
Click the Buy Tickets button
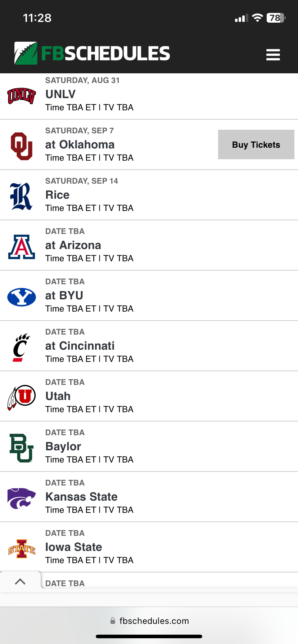tap(256, 144)
